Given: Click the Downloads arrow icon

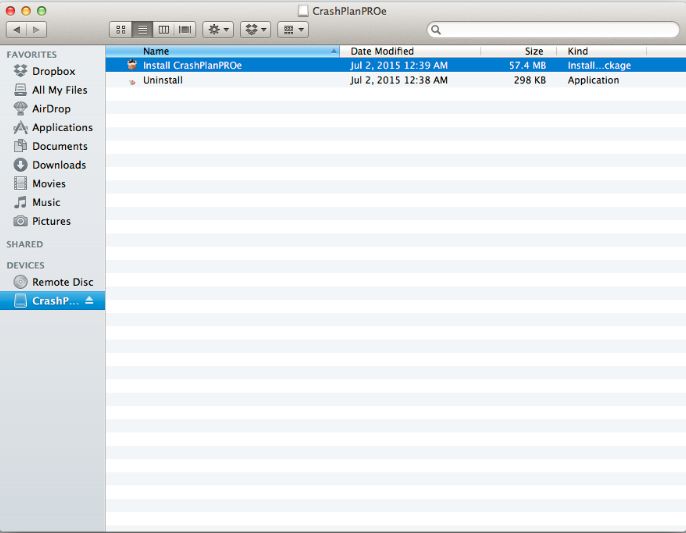Looking at the screenshot, I should (20, 165).
